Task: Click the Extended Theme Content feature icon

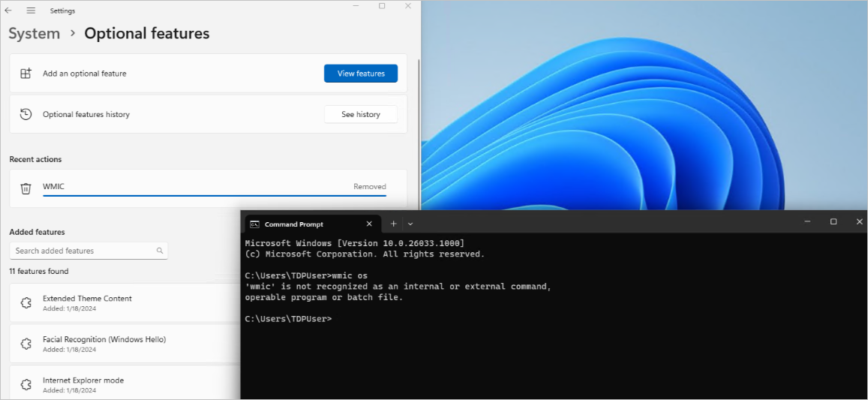Action: point(26,302)
